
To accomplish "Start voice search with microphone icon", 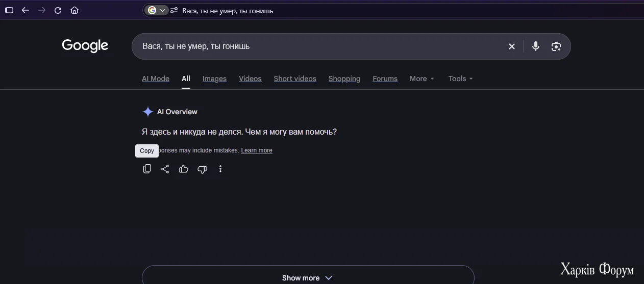I will [536, 46].
